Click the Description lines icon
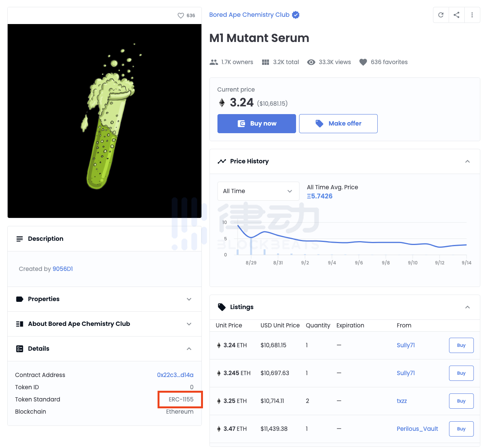Image resolution: width=491 pixels, height=448 pixels. 19,239
